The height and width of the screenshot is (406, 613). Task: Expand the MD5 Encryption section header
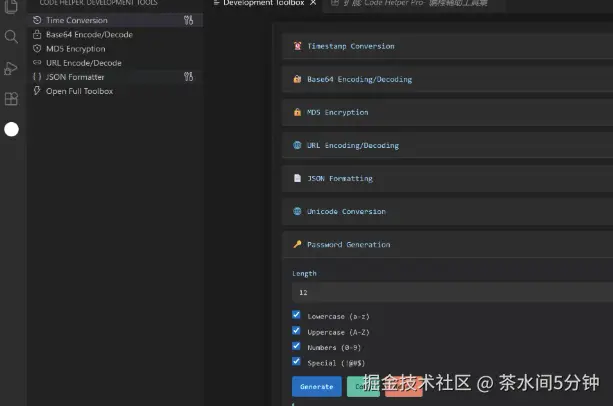(x=448, y=113)
